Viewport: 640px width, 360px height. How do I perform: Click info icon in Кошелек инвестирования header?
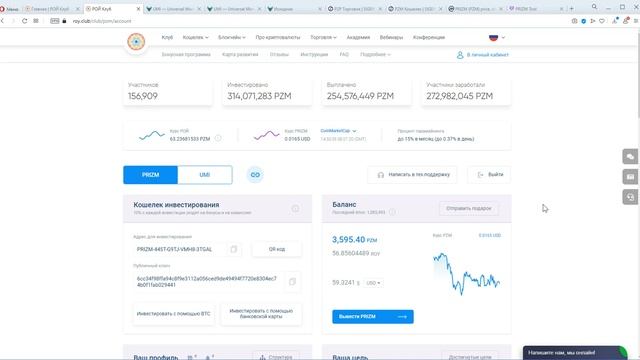[x=295, y=209]
